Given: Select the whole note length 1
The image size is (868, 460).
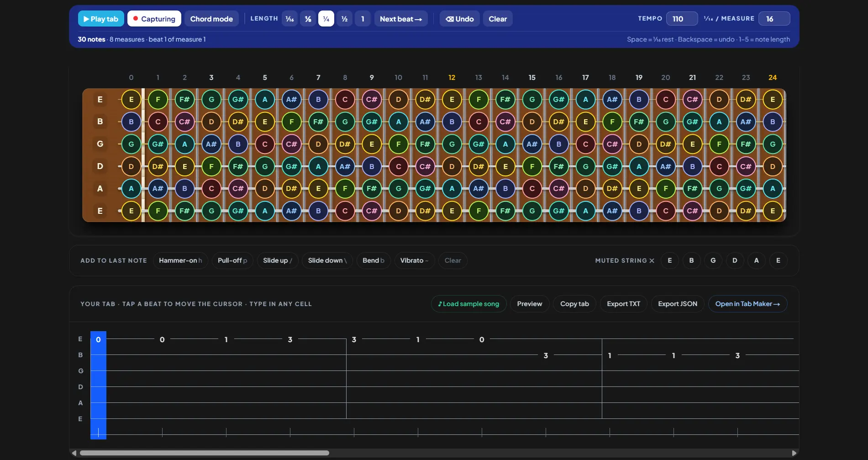Looking at the screenshot, I should coord(363,19).
